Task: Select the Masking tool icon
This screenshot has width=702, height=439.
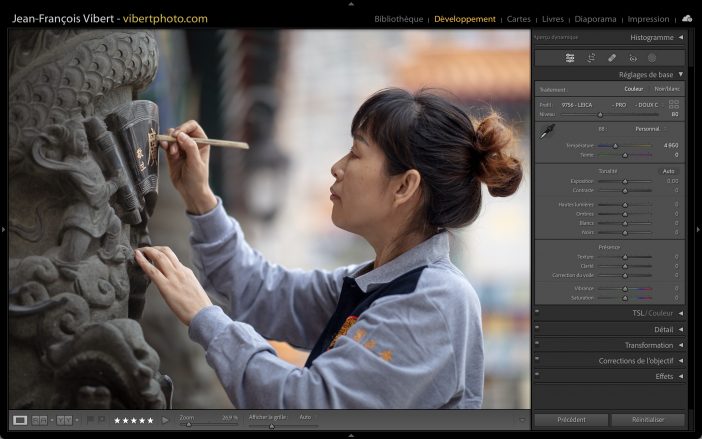Action: point(652,58)
